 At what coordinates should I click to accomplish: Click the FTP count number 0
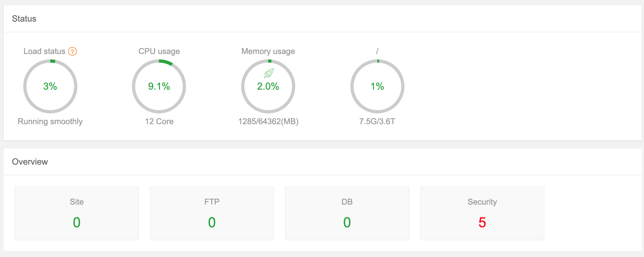tap(212, 222)
